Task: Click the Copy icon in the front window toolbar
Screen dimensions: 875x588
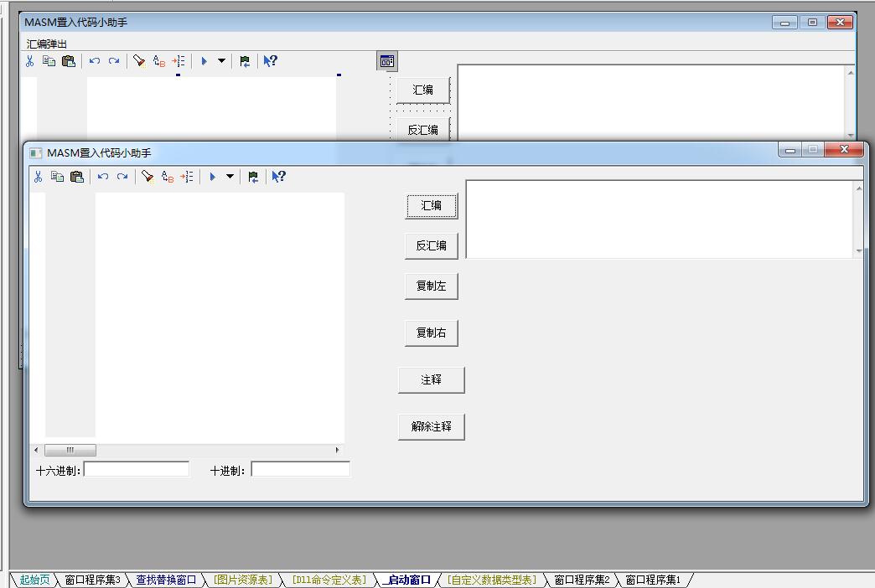Action: [x=57, y=177]
